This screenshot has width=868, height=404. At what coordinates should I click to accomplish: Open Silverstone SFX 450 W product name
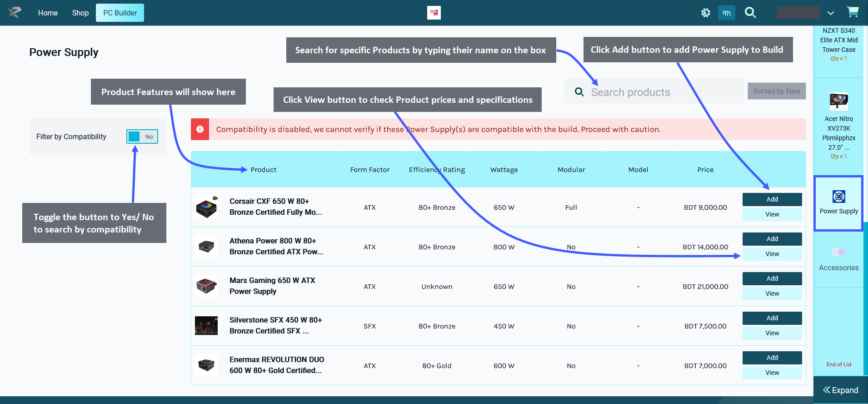click(275, 325)
